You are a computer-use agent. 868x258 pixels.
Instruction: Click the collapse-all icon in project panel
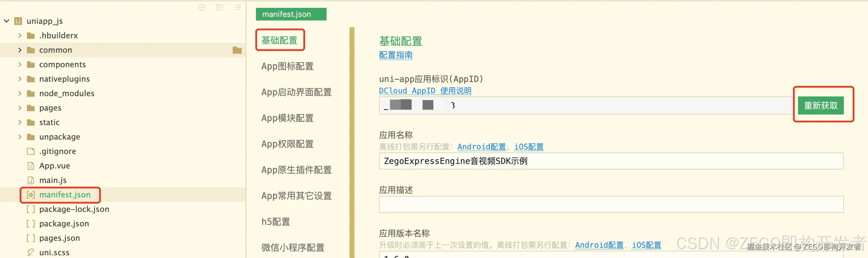[x=220, y=8]
